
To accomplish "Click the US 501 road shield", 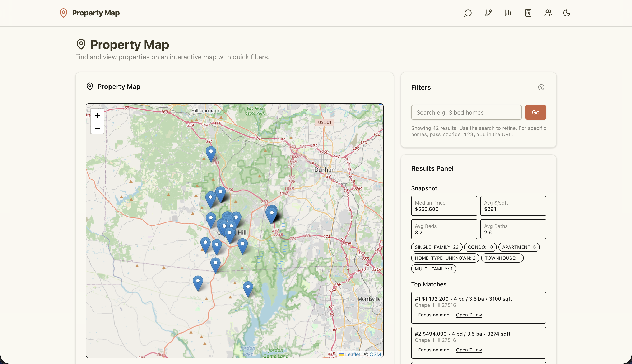I will click(324, 122).
